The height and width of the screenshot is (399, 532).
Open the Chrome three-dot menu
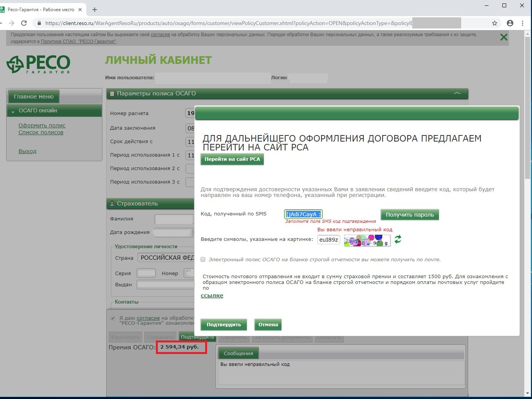coord(522,23)
